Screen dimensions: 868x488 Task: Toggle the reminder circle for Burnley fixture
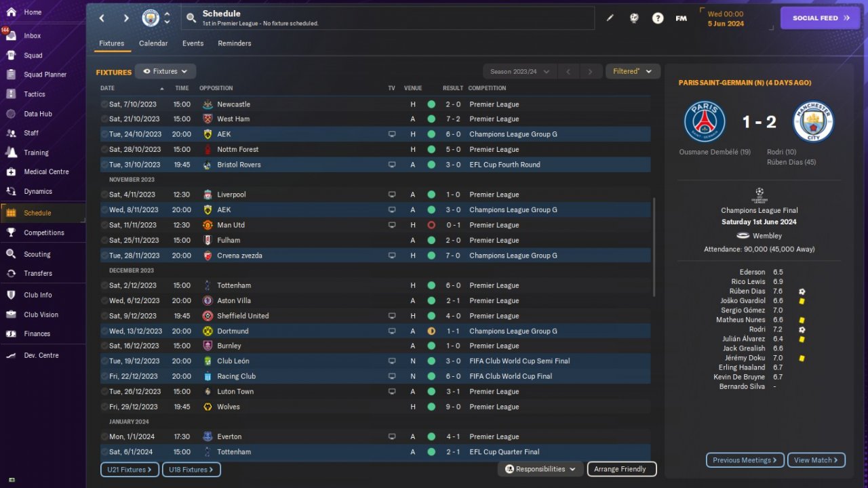pos(104,346)
